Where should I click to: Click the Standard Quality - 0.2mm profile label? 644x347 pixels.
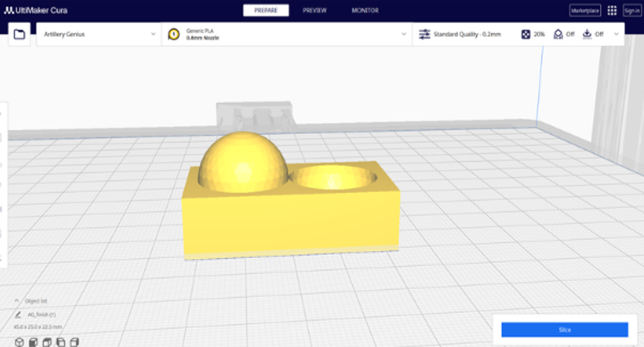[x=467, y=34]
